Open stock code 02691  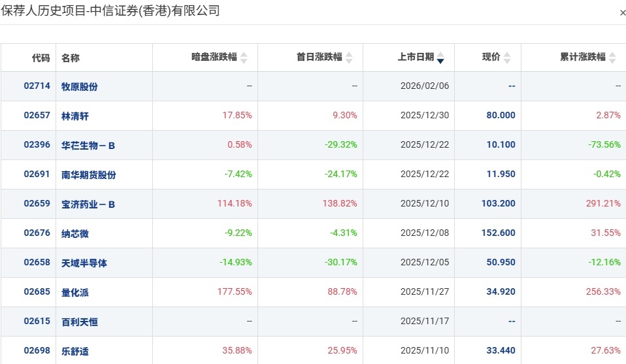[x=37, y=174]
